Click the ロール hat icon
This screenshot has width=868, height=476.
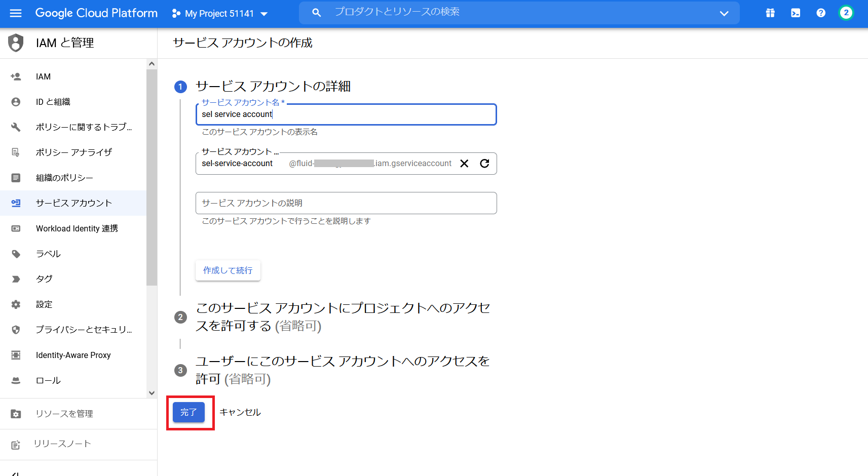point(16,380)
